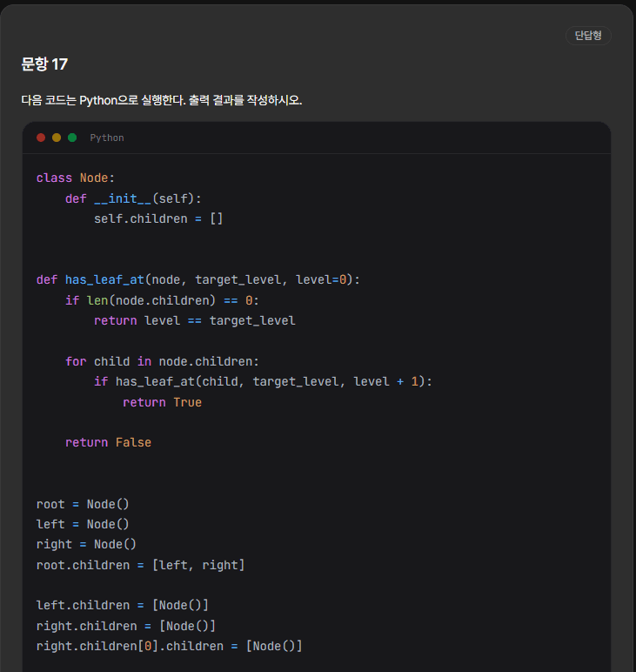
Task: Click the class Node definition line
Action: [76, 178]
